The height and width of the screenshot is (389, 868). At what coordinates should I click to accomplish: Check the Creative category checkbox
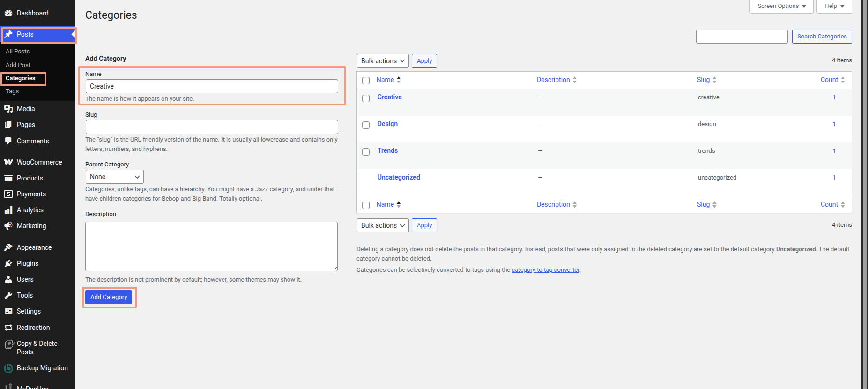366,98
